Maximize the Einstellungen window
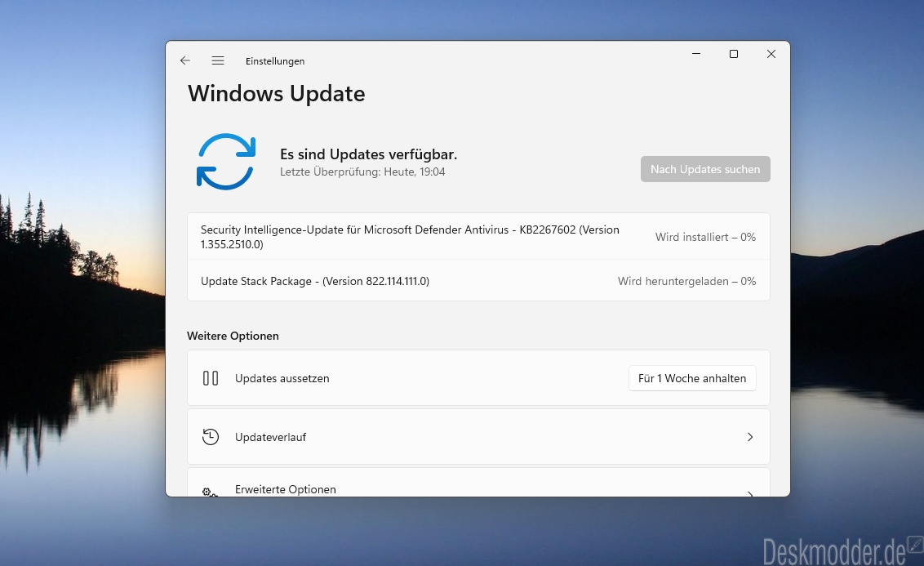924x566 pixels. pos(734,54)
